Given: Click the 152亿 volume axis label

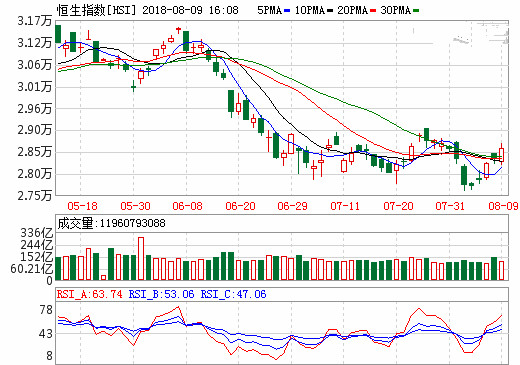Looking at the screenshot, I should point(37,257).
